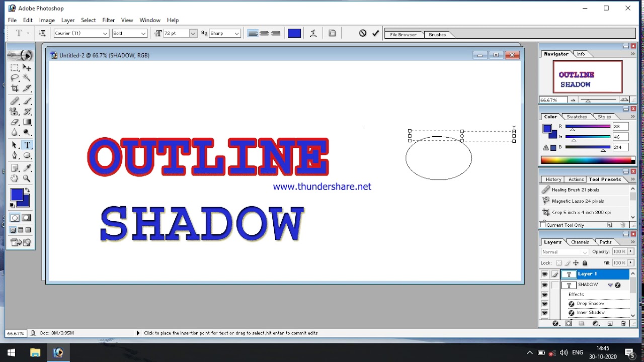Open the Create Warped Text option
644x362 pixels.
coord(313,33)
